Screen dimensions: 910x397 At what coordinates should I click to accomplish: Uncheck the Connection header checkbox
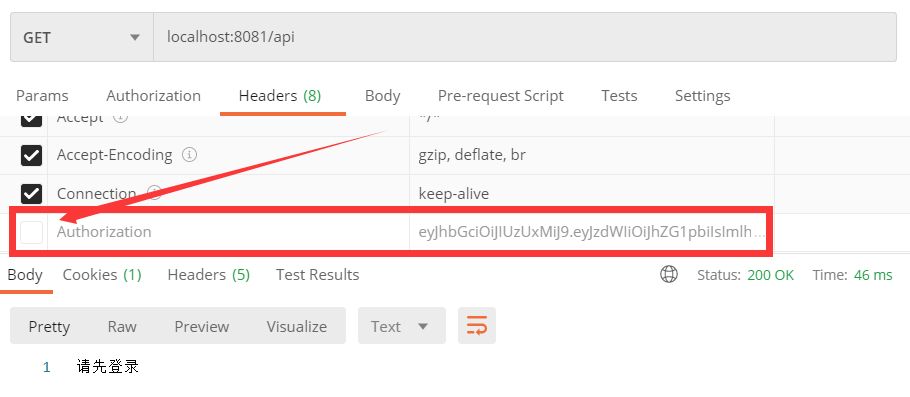tap(31, 193)
